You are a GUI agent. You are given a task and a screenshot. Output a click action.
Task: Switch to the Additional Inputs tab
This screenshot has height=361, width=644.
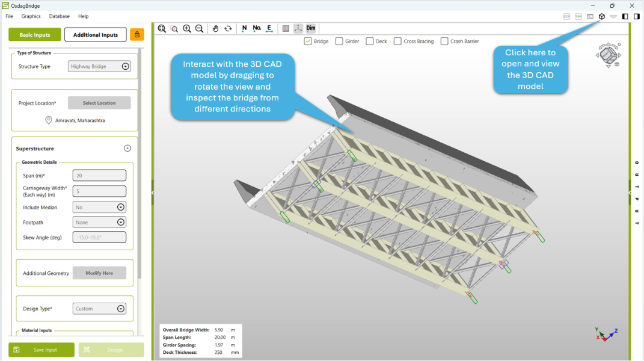[95, 34]
